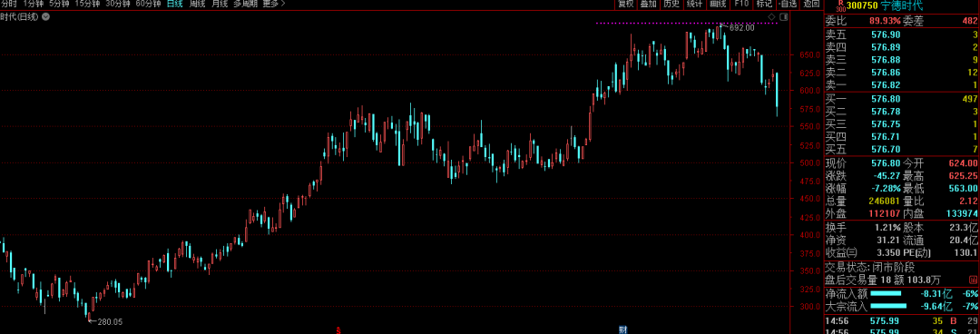This screenshot has width=980, height=334.
Task: Click the 14:56 trade row with volume 35
Action: [x=902, y=321]
